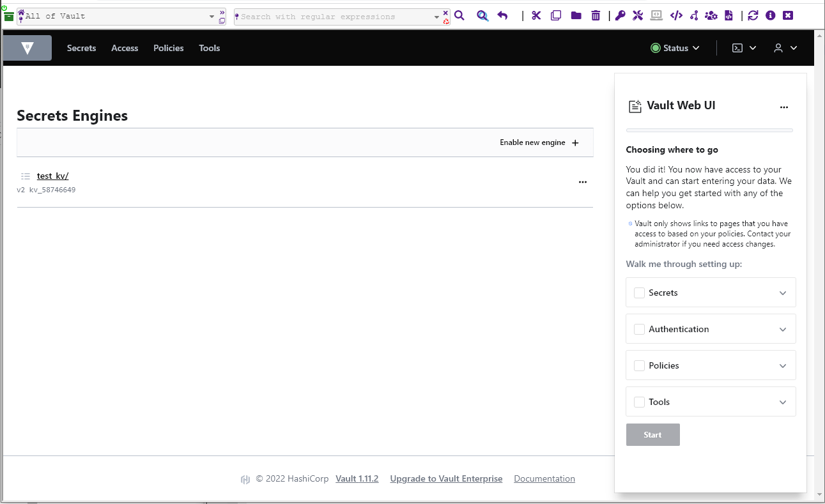Click the Vault triangle logo

click(x=27, y=48)
